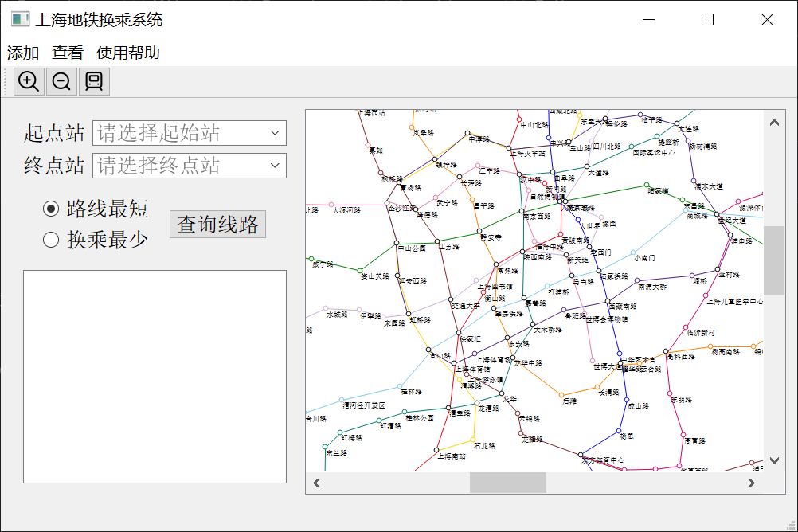Select the zoom in magnifier tool

tap(29, 80)
